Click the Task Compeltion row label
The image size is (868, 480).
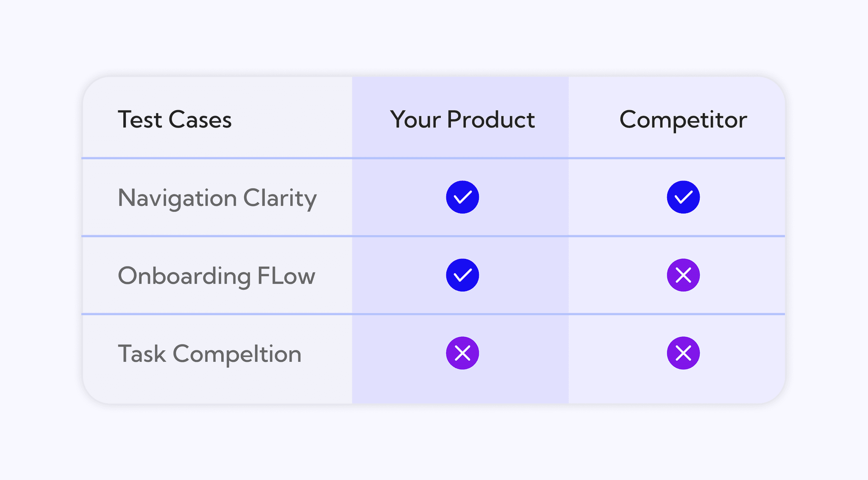click(209, 354)
